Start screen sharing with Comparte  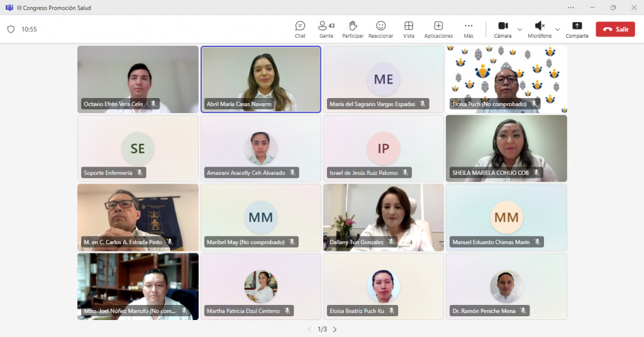point(577,29)
